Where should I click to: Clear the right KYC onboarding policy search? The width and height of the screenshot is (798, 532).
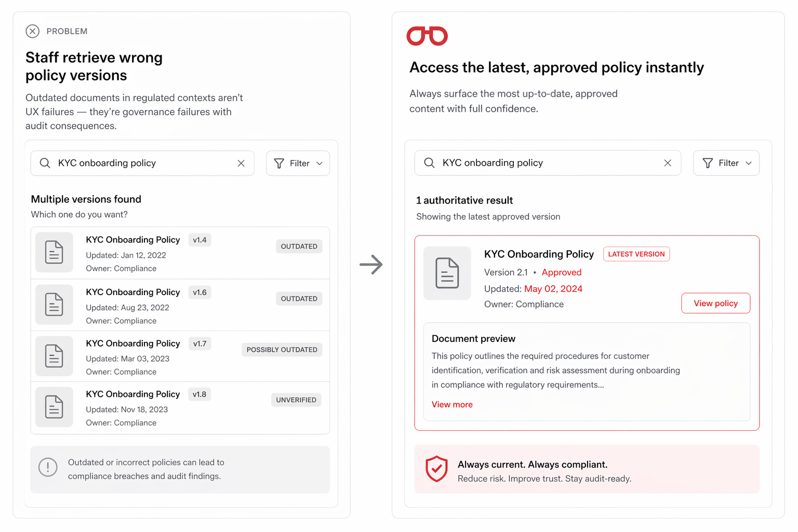[x=668, y=163]
